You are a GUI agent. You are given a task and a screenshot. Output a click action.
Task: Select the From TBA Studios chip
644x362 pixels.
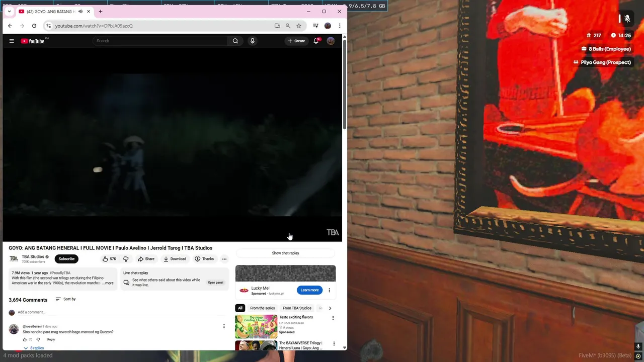[x=297, y=308]
